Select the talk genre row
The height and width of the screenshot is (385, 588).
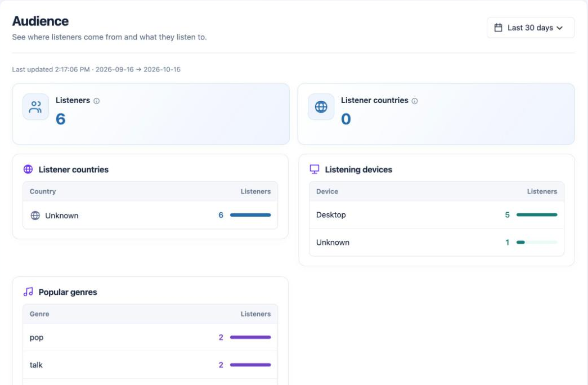click(150, 365)
